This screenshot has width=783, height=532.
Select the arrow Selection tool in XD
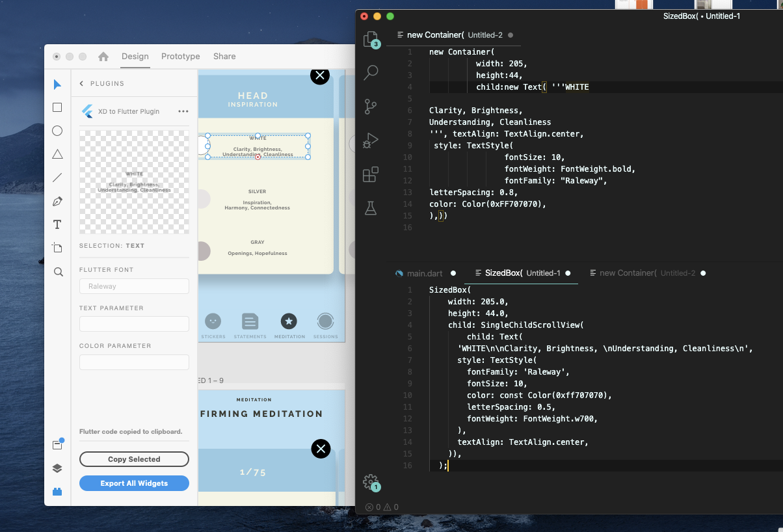[x=57, y=84]
